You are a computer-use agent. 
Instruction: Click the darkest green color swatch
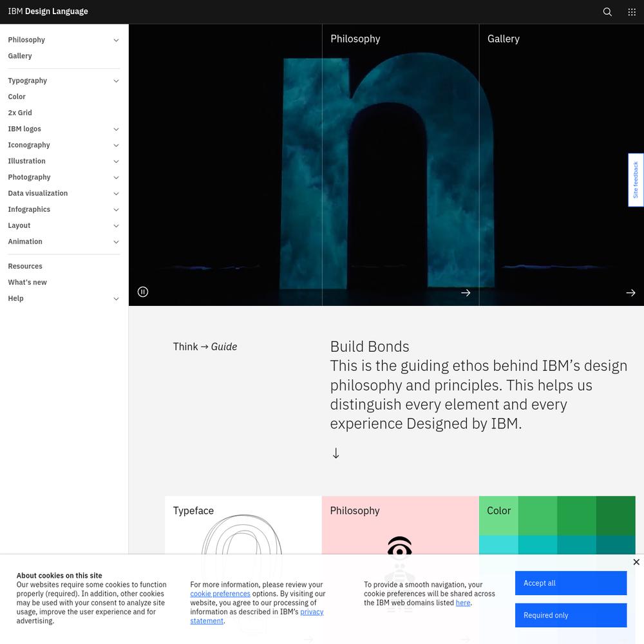coord(616,515)
